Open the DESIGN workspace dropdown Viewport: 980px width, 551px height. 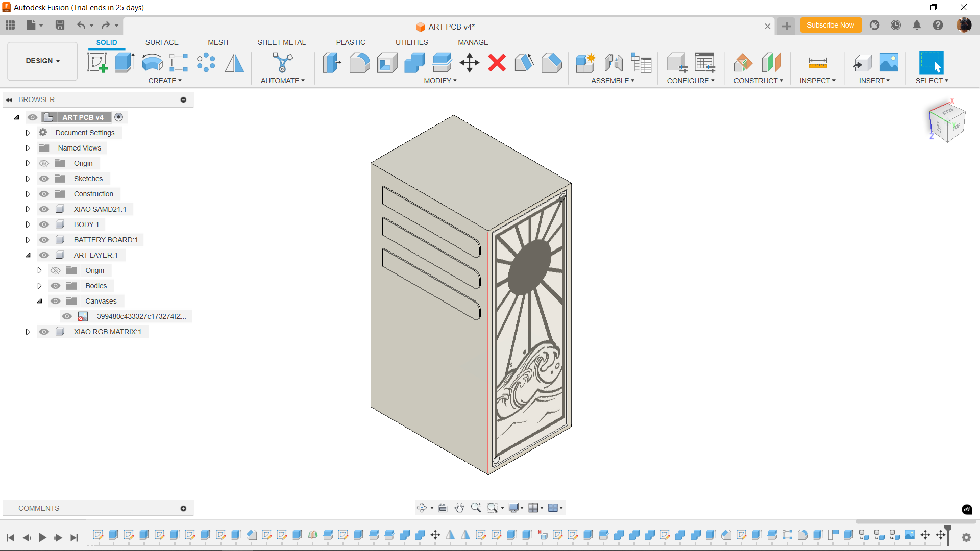(42, 61)
